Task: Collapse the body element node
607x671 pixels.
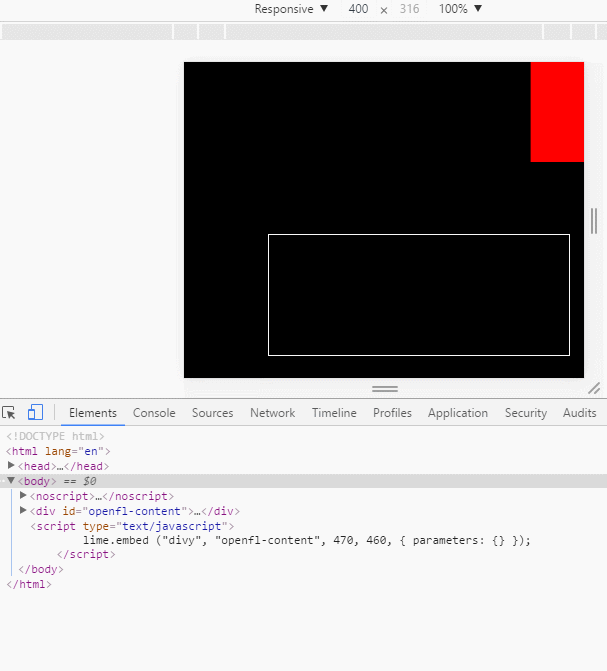Action: (x=11, y=481)
